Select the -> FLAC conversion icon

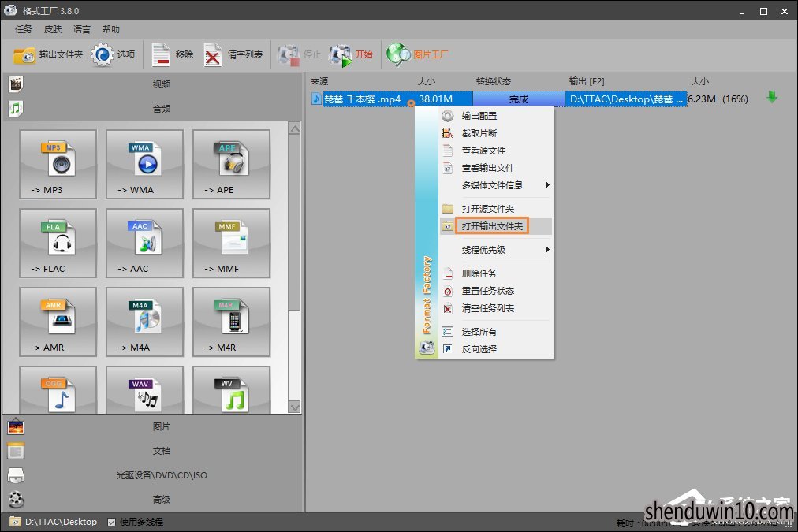click(x=58, y=243)
